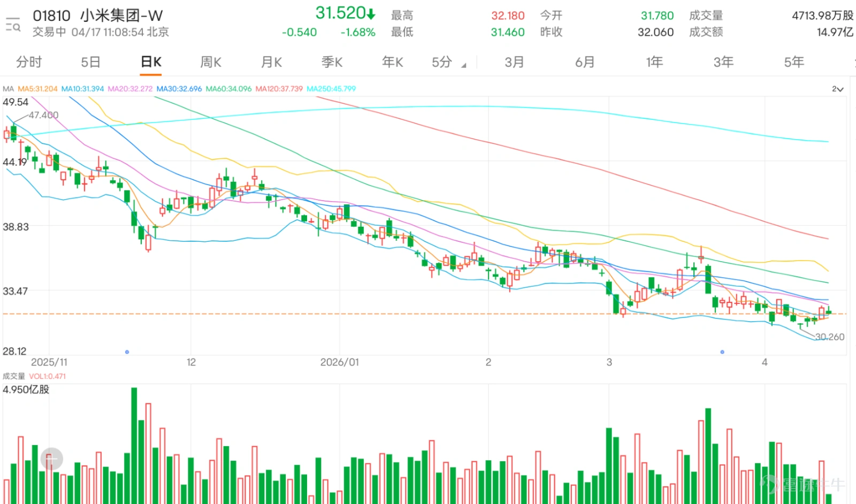The image size is (856, 504).
Task: Switch to 月K monthly chart
Action: 271,62
